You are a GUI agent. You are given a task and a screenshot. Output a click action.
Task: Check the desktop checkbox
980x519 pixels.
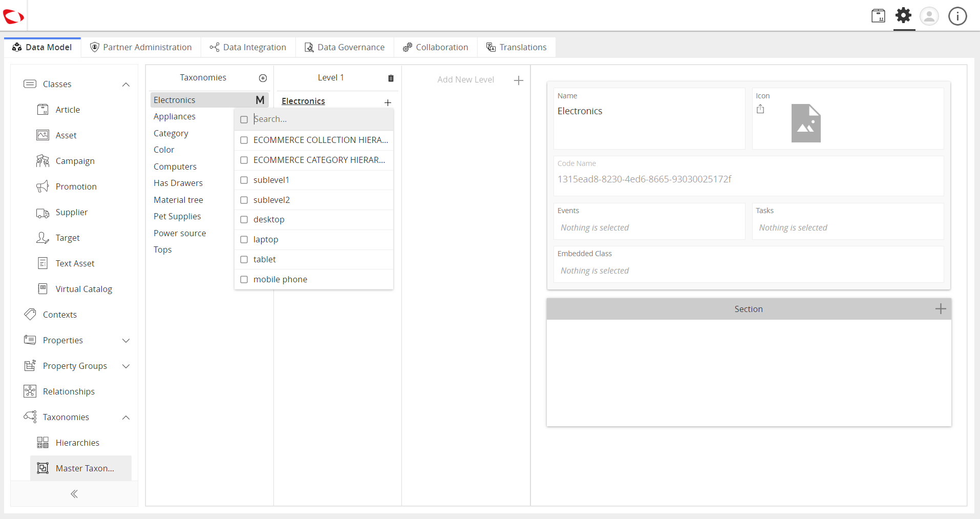click(x=244, y=219)
